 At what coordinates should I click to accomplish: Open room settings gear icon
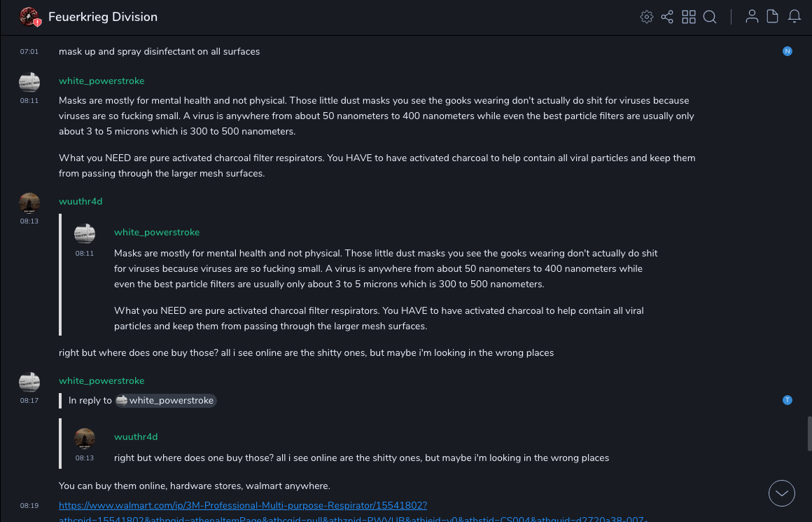coord(647,17)
